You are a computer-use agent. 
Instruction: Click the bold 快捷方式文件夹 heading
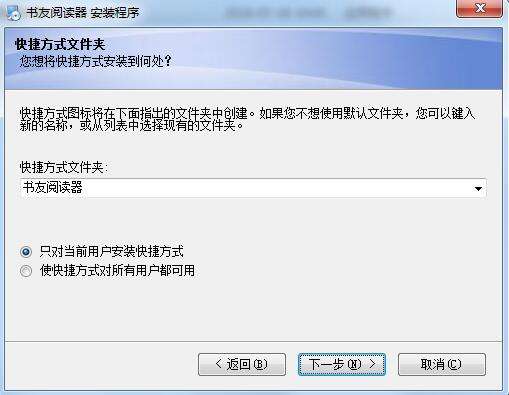tap(60, 44)
